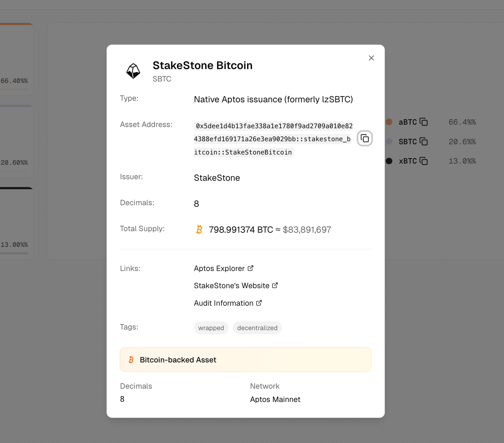Copy the SBTC address in the legend
This screenshot has width=504, height=443.
click(x=424, y=141)
